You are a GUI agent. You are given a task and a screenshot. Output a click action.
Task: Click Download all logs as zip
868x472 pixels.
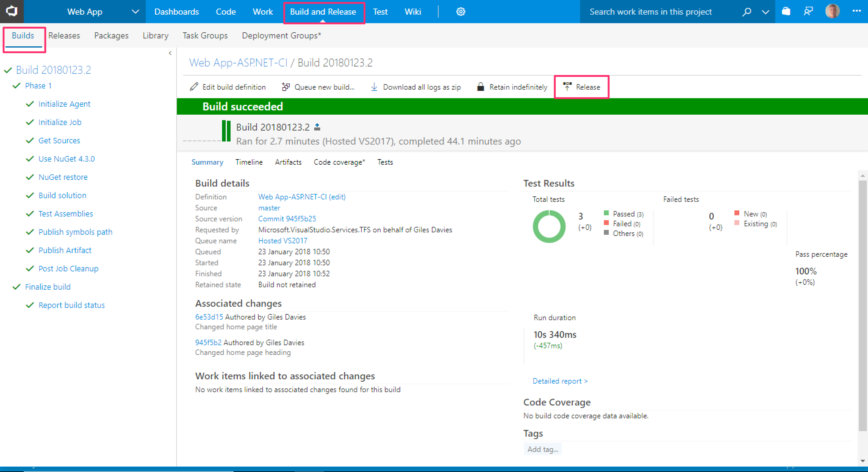coord(416,87)
